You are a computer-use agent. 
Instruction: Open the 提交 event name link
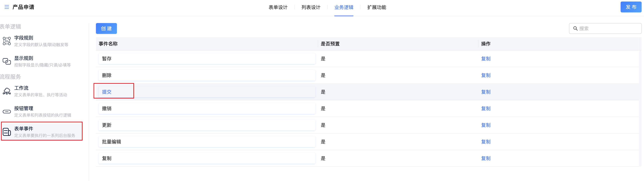107,92
